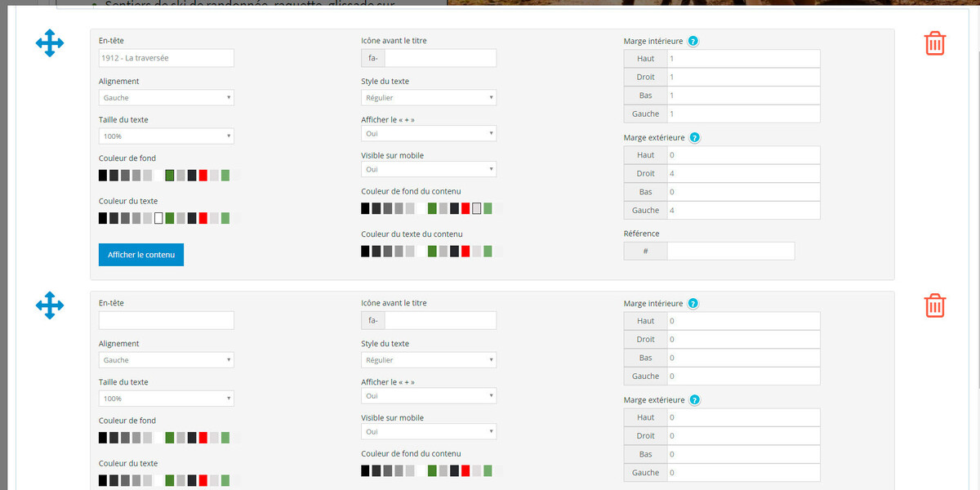Click the Référence label in the 1912 block
This screenshot has height=490, width=980.
pyautogui.click(x=641, y=234)
